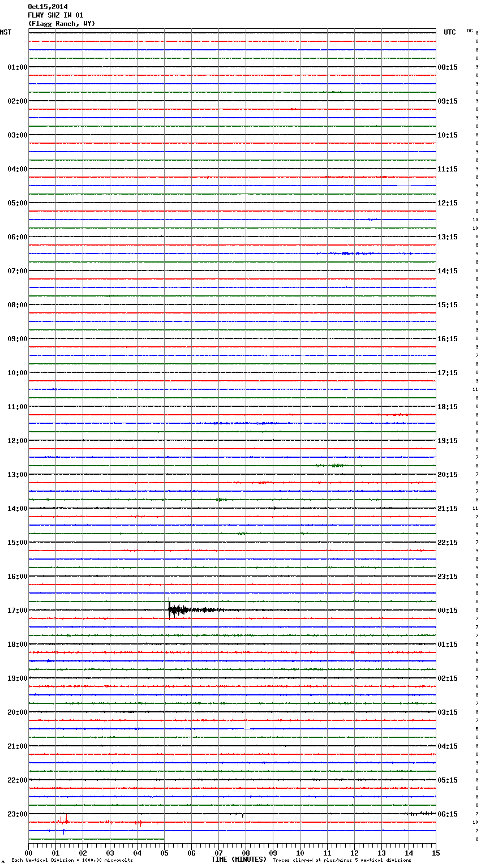Click the 08:15 UTC time label
Viewport: 481px width, 868px height.
448,67
